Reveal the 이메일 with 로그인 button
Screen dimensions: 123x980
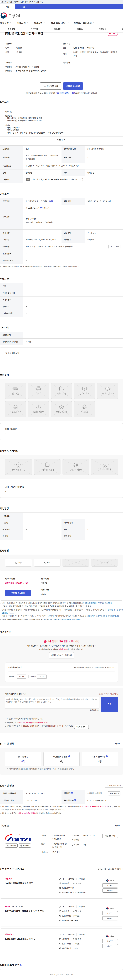pos(42,676)
